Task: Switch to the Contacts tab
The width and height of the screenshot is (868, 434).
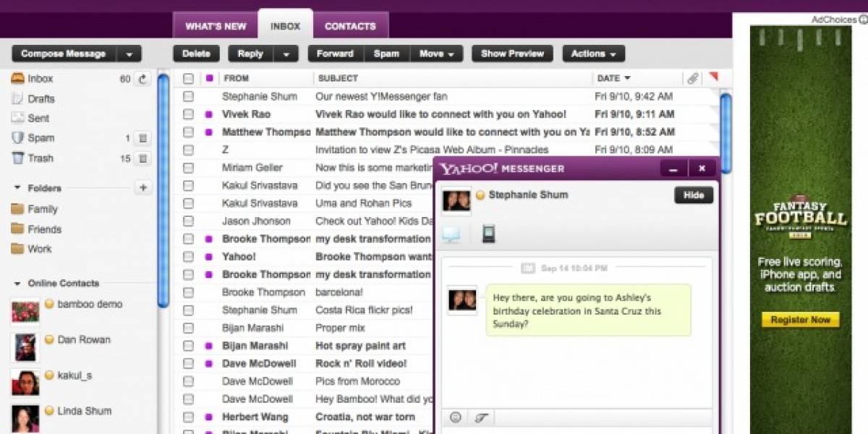Action: tap(350, 26)
